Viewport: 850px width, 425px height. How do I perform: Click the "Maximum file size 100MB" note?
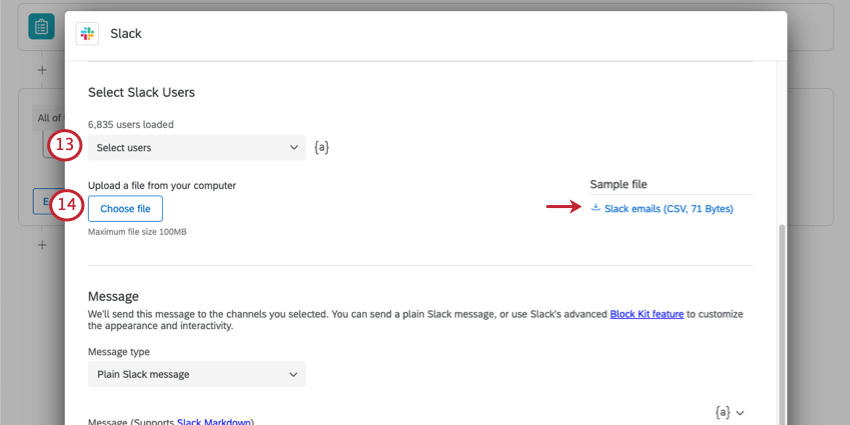(137, 232)
